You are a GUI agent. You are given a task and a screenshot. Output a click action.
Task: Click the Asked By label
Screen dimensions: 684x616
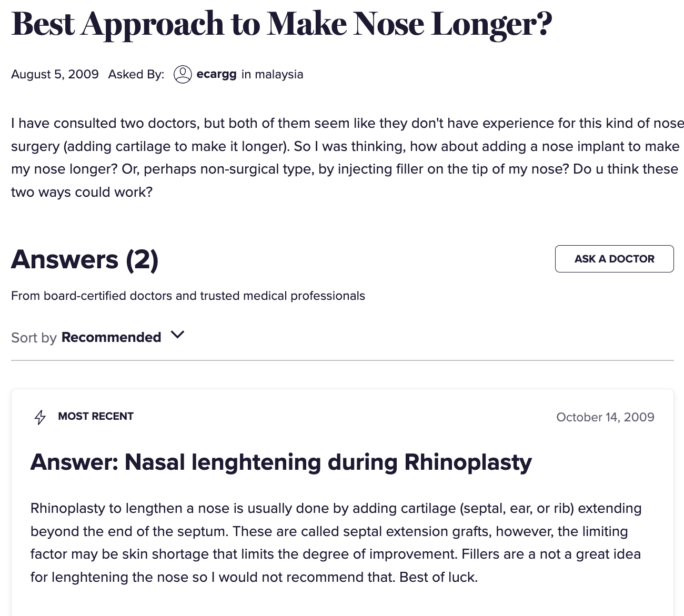coord(136,74)
